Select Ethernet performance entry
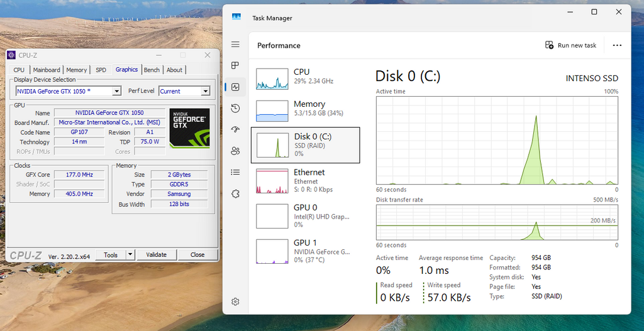The image size is (644, 331). [305, 180]
